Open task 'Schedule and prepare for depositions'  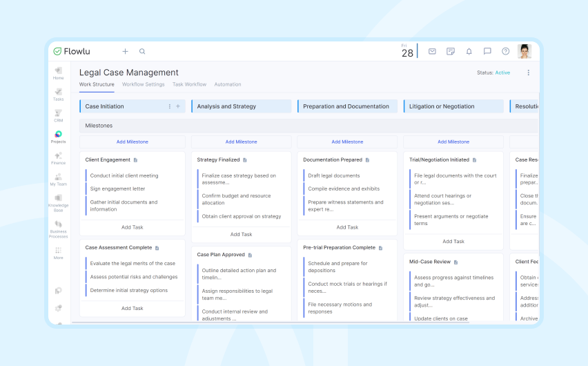pos(337,267)
